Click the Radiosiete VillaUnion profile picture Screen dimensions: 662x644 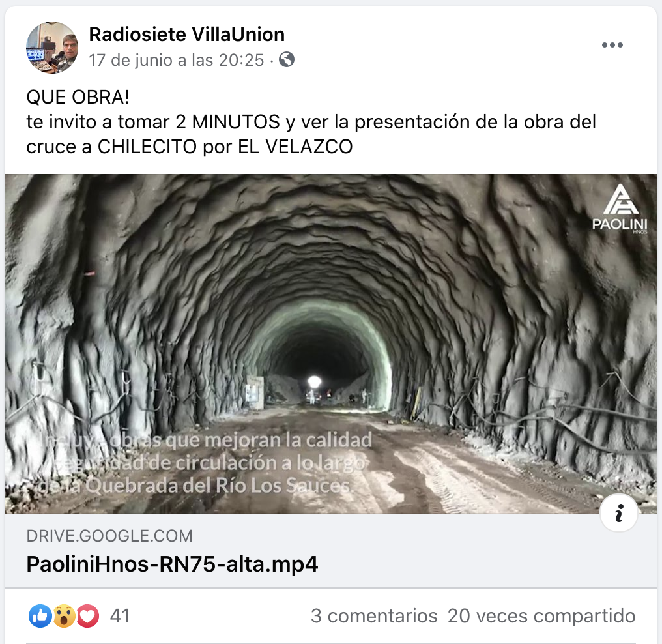[52, 48]
